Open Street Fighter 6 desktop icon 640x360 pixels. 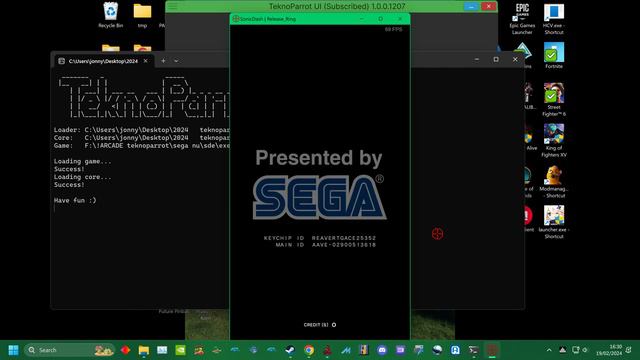pos(553,100)
